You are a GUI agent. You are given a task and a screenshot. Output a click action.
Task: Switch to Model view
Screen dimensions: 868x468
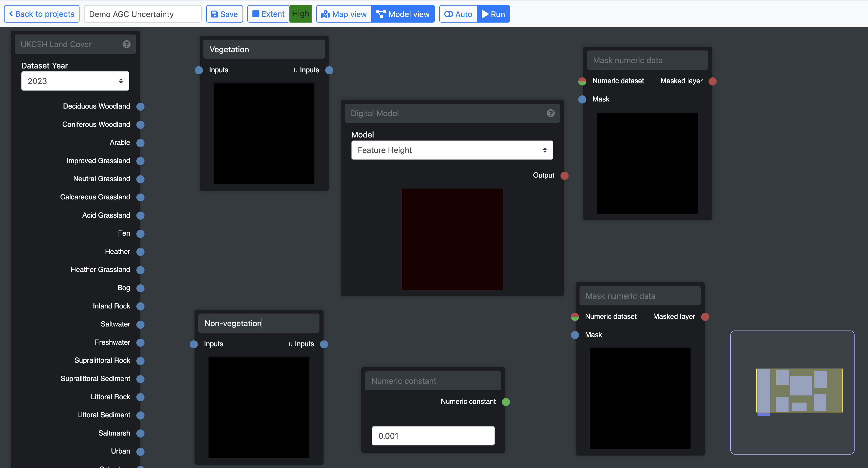click(x=403, y=14)
